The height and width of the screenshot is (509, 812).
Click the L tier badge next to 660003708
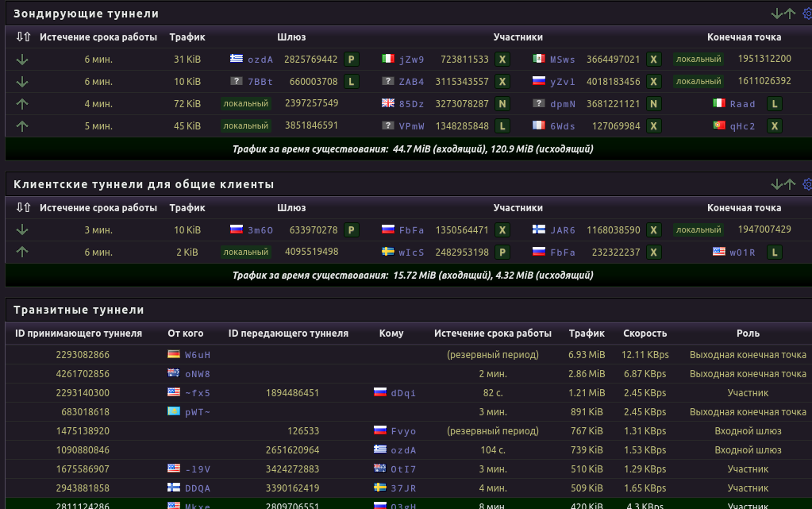tap(351, 81)
